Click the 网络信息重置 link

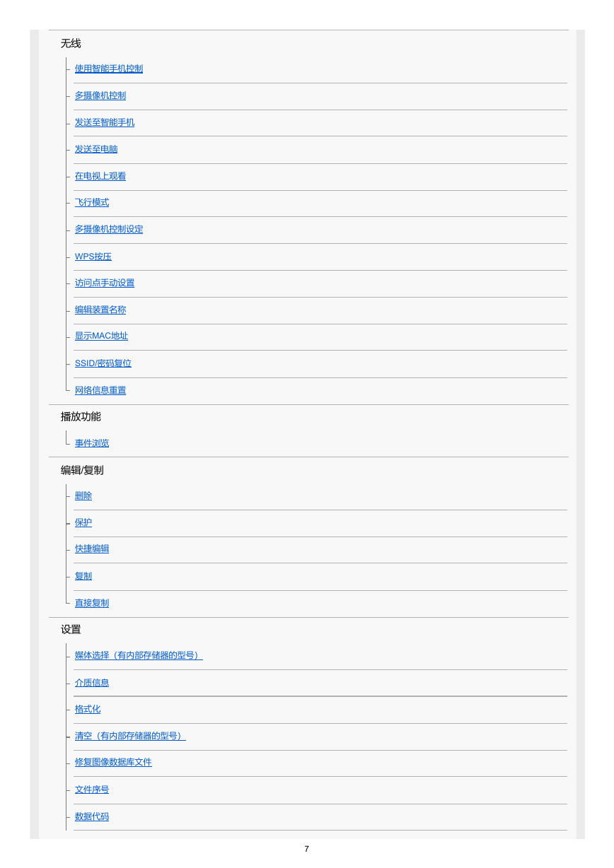(x=100, y=390)
